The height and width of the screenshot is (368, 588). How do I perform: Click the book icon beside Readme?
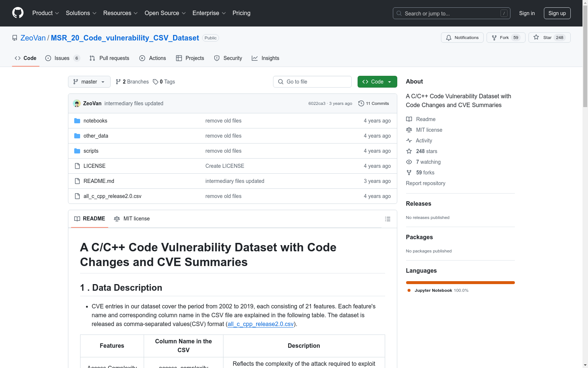click(x=409, y=119)
